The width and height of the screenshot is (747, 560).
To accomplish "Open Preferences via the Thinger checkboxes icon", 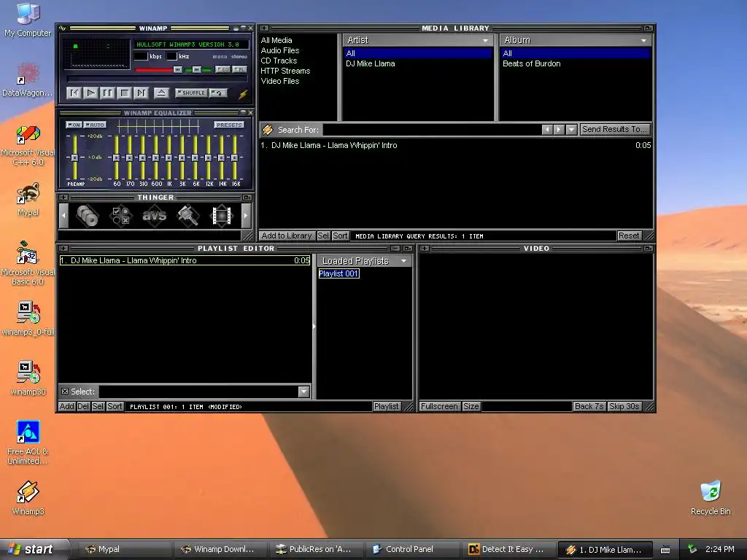I will [121, 216].
